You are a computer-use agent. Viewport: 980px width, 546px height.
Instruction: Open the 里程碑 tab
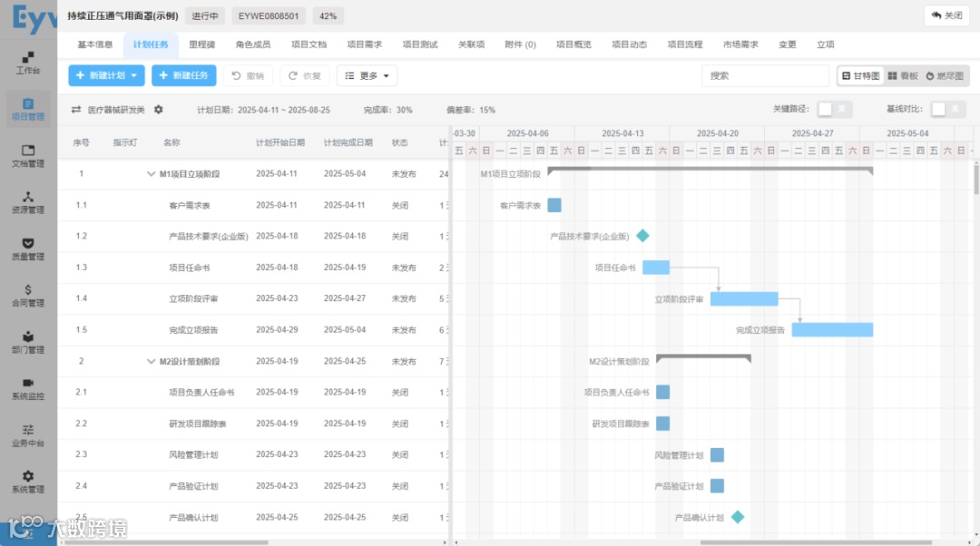tap(201, 44)
